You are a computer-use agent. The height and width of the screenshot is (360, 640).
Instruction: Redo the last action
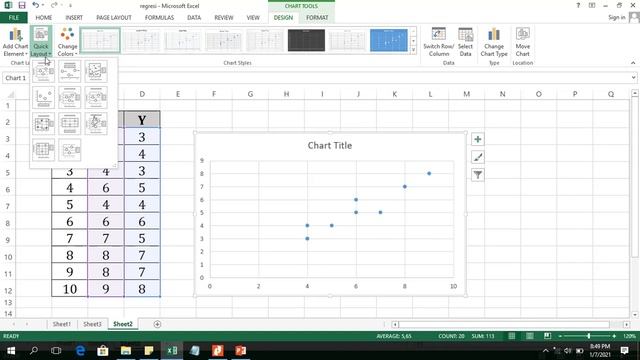54,5
